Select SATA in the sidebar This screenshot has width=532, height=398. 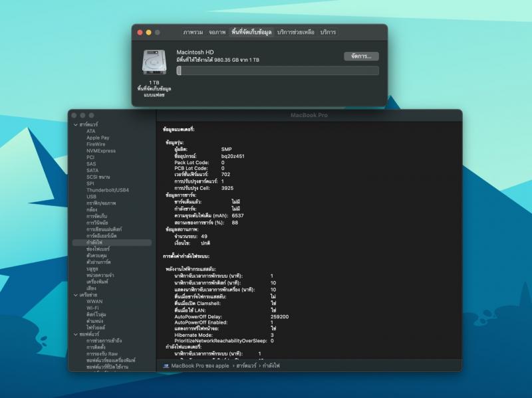[92, 171]
